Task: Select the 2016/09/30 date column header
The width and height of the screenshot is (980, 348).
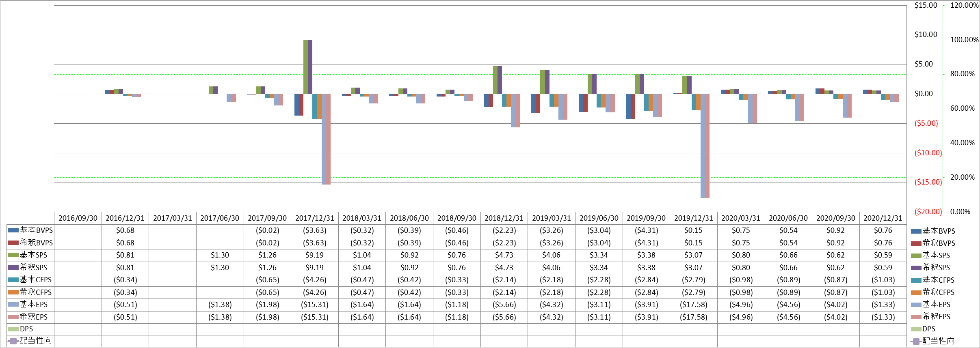Action: coord(78,218)
